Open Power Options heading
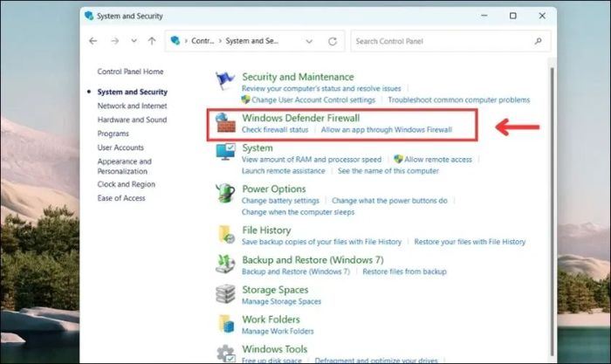Viewport: 611px width, 364px height. point(274,189)
